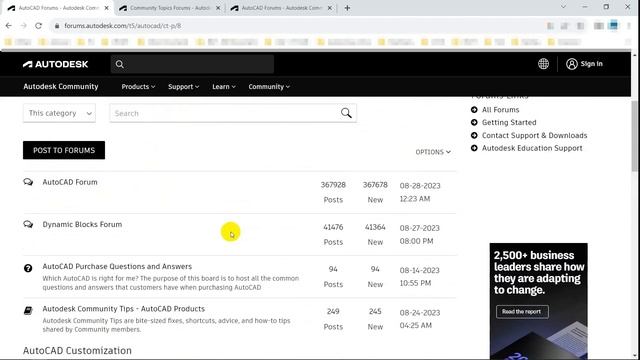
Task: Open Autodesk Education Support link
Action: point(532,148)
